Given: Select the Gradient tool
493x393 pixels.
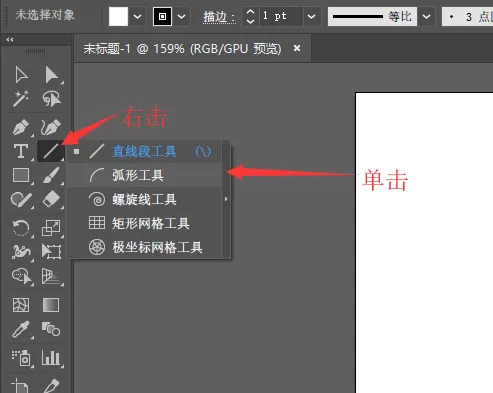Looking at the screenshot, I should pyautogui.click(x=51, y=305).
